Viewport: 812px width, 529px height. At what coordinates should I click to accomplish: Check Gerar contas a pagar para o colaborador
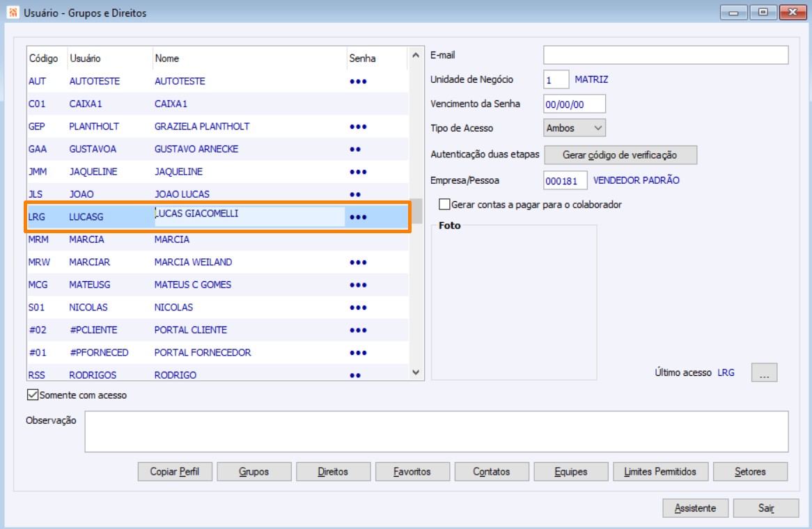444,205
